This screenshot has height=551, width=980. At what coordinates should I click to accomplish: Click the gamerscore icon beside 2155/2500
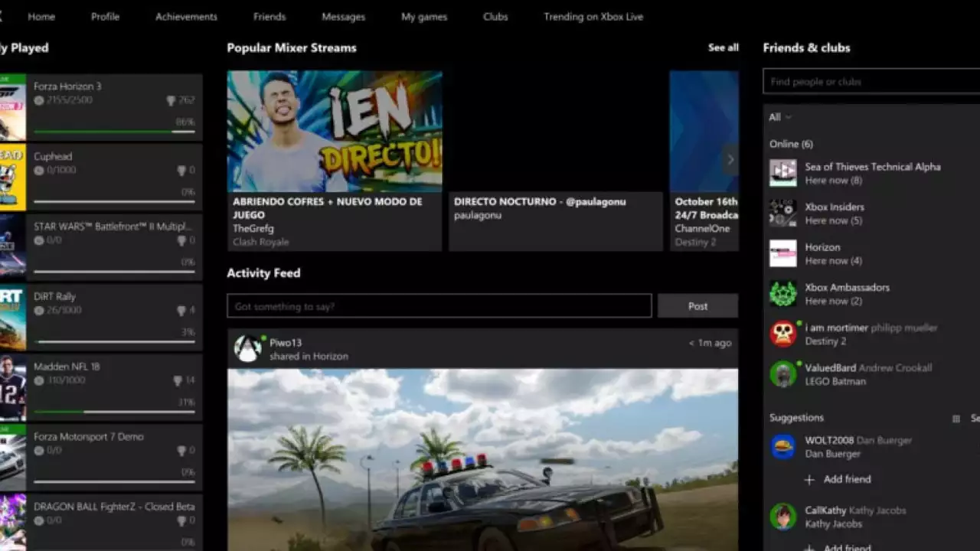[39, 100]
